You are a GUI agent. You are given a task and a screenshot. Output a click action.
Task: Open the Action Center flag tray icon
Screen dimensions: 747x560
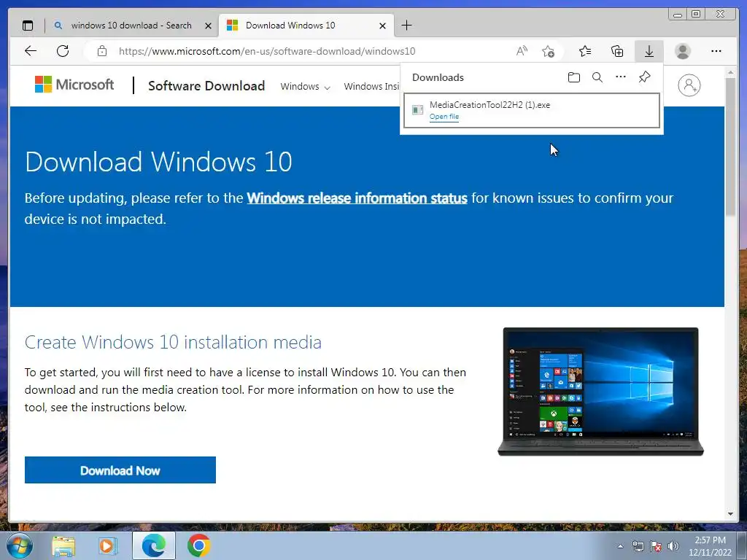[x=656, y=547]
